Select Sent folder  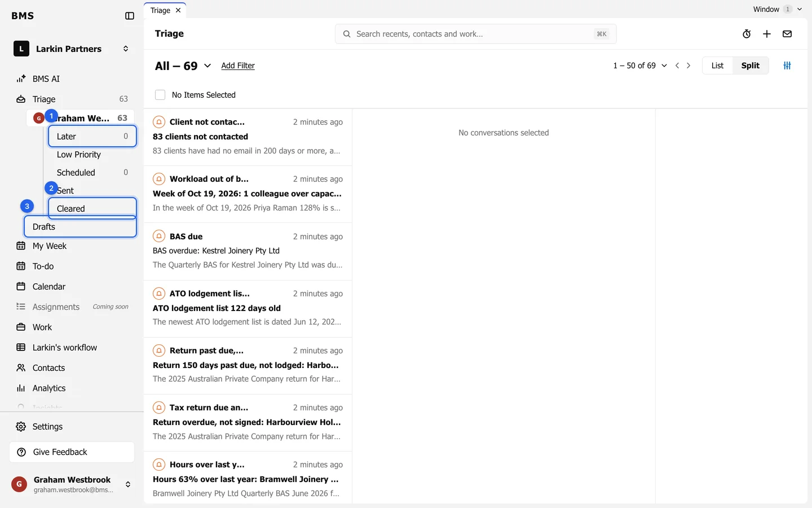[x=92, y=190]
